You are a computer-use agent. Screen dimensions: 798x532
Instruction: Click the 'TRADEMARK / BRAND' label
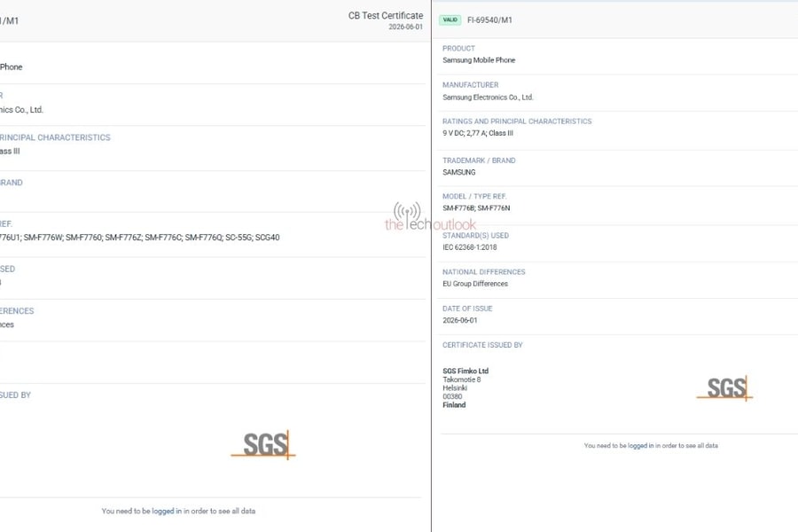pyautogui.click(x=479, y=160)
